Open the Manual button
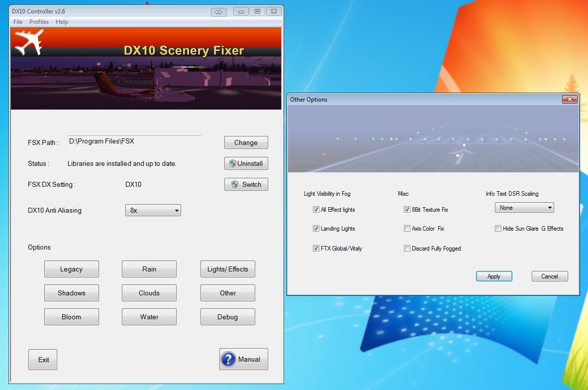 (244, 359)
